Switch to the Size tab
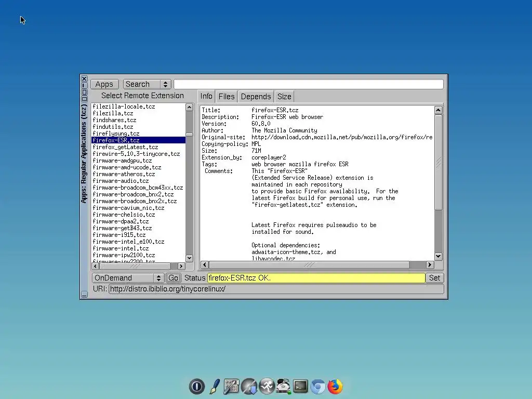 tap(284, 97)
